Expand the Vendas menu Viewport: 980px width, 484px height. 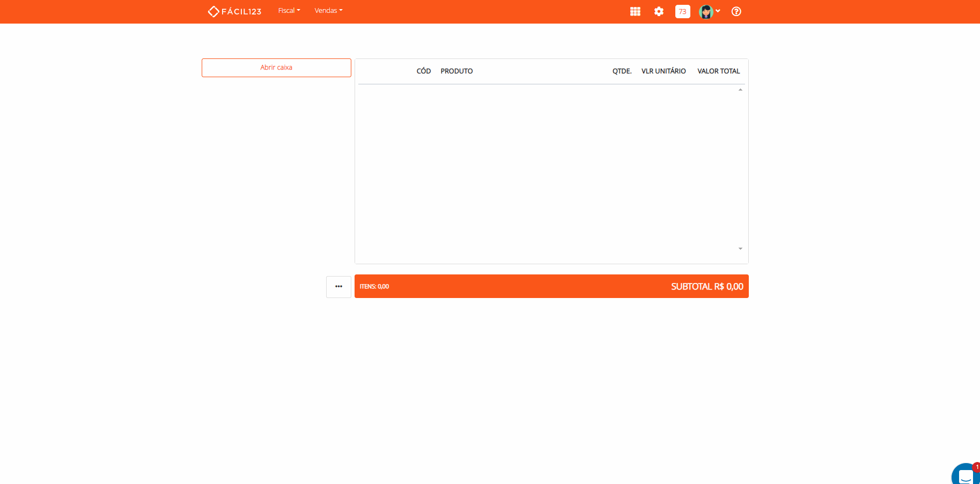pos(328,11)
